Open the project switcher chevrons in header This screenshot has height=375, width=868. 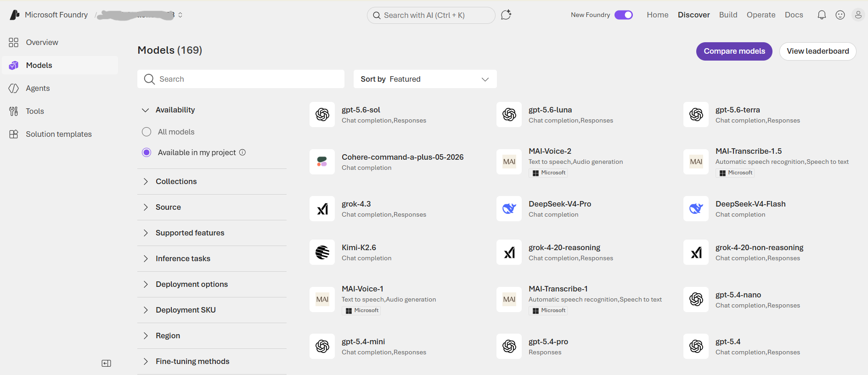point(180,15)
